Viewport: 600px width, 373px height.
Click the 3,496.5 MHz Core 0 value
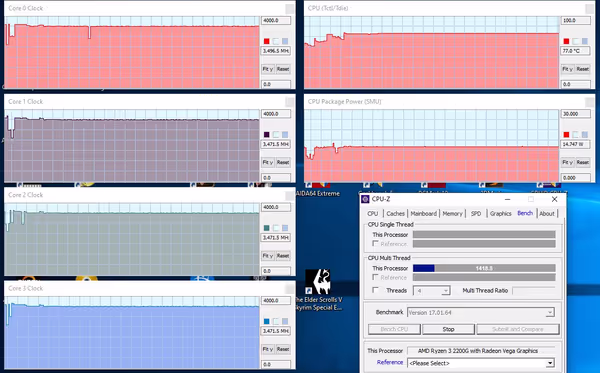point(276,50)
